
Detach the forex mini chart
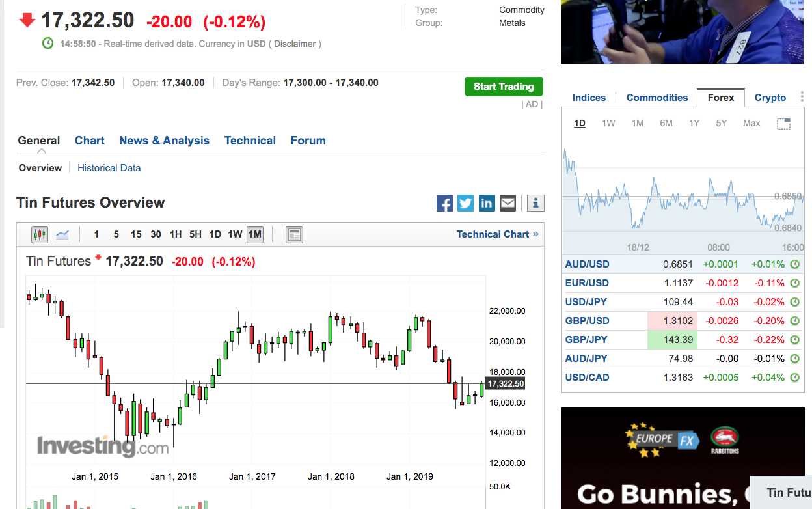click(783, 124)
